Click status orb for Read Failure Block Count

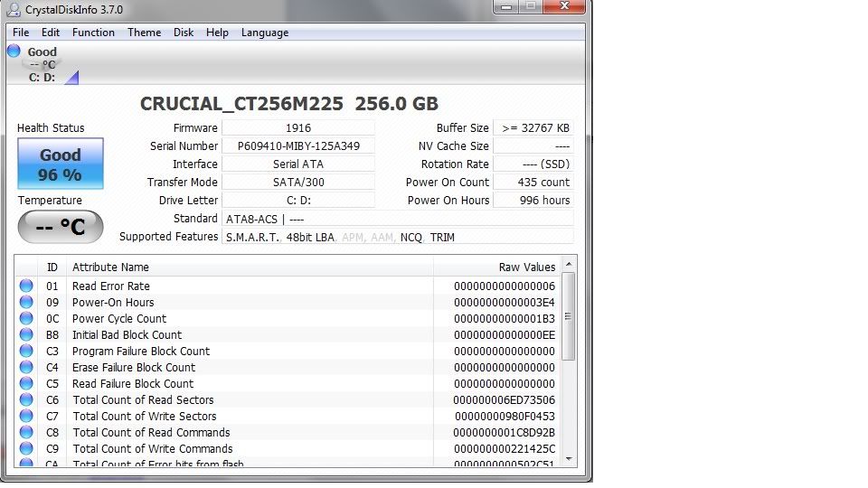[x=26, y=383]
